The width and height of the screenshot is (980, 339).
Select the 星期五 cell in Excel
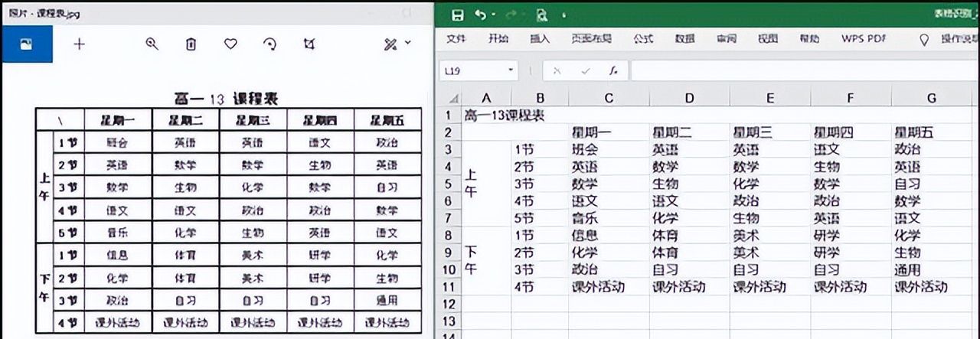931,132
